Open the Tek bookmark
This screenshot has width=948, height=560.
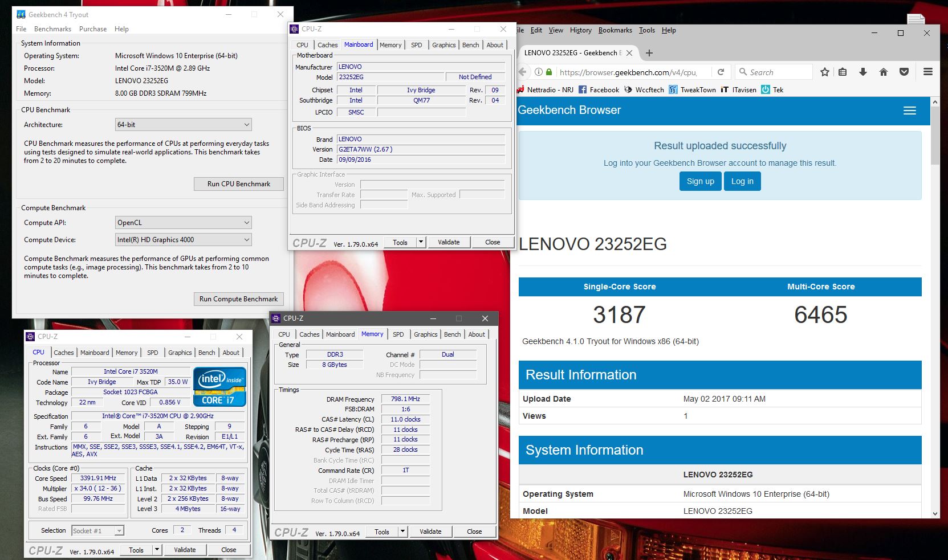tap(772, 89)
